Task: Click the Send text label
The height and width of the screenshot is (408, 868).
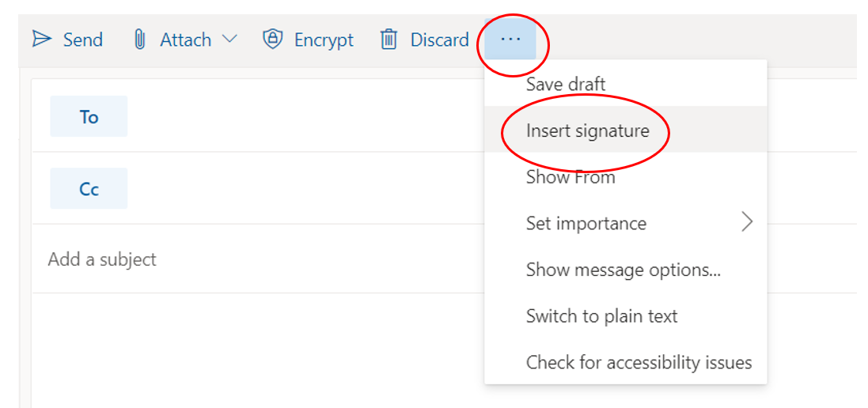Action: [83, 40]
